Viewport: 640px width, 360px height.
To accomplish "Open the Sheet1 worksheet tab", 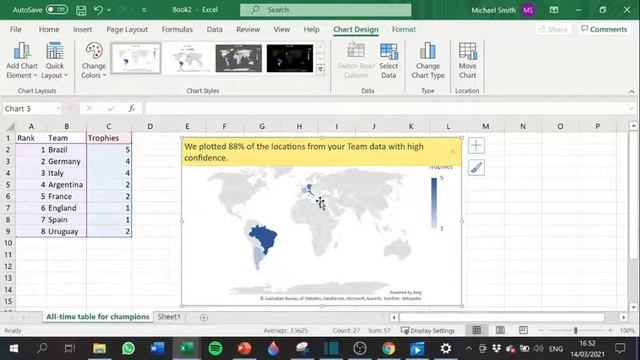I will click(169, 317).
